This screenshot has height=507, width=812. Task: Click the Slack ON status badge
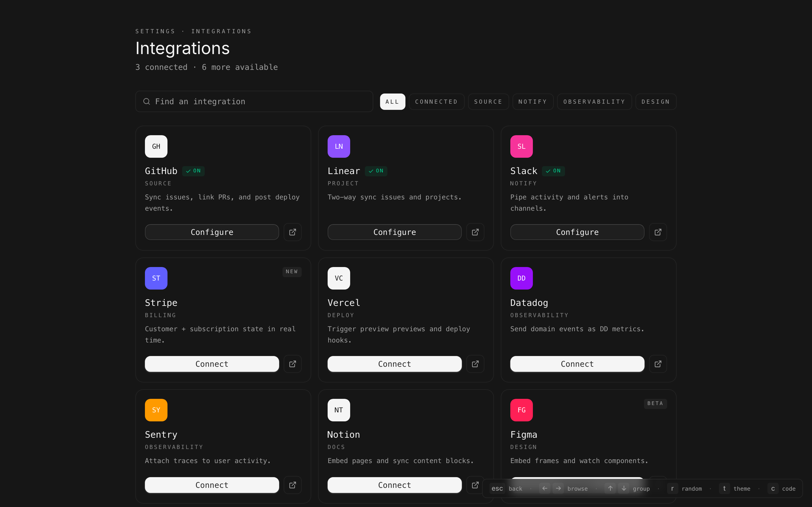pyautogui.click(x=553, y=171)
